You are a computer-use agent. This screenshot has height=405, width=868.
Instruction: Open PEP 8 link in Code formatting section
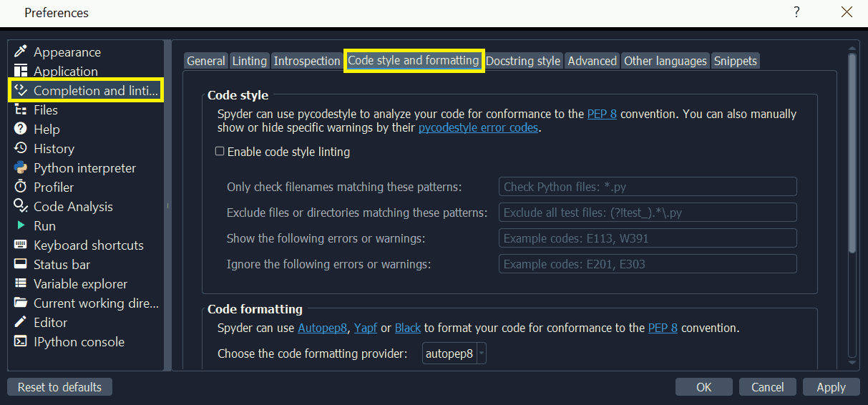tap(663, 328)
